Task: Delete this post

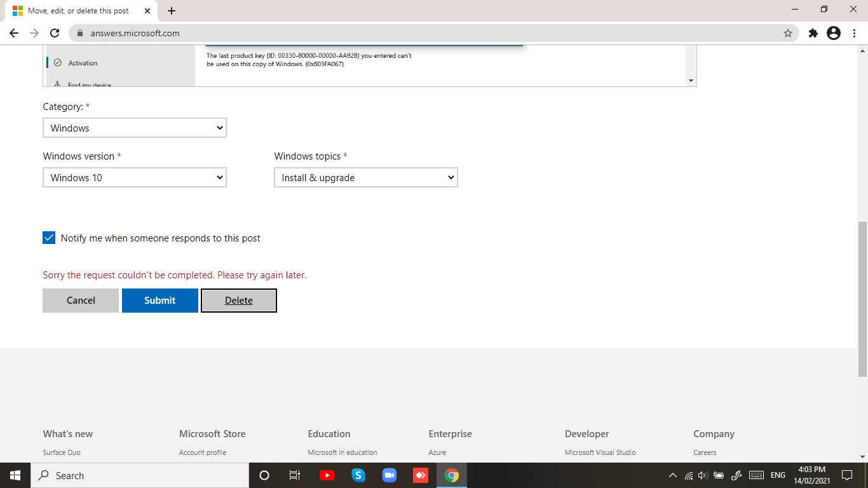Action: [x=239, y=301]
